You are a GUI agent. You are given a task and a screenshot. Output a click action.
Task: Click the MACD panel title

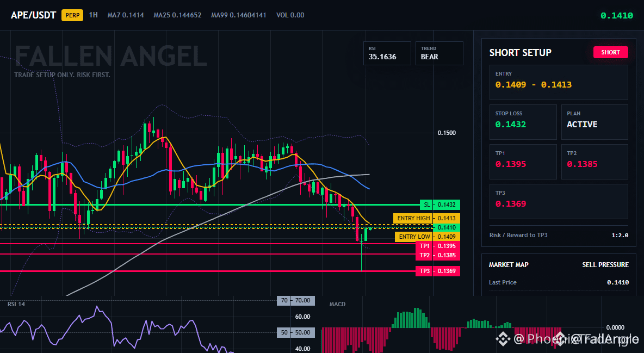click(x=337, y=304)
